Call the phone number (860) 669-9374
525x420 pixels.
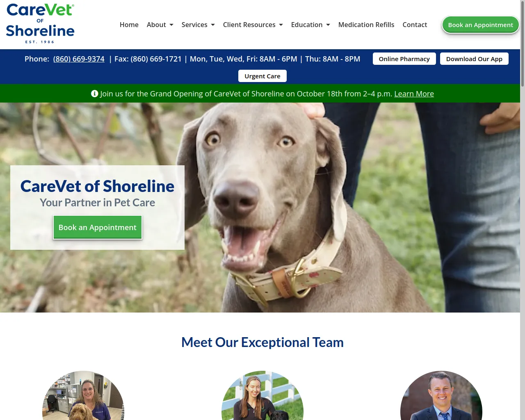(79, 59)
